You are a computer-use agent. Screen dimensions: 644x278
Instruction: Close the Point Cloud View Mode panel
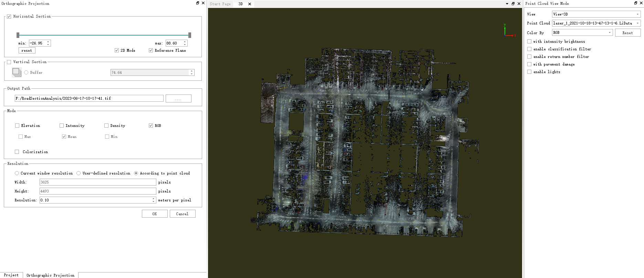pyautogui.click(x=641, y=3)
